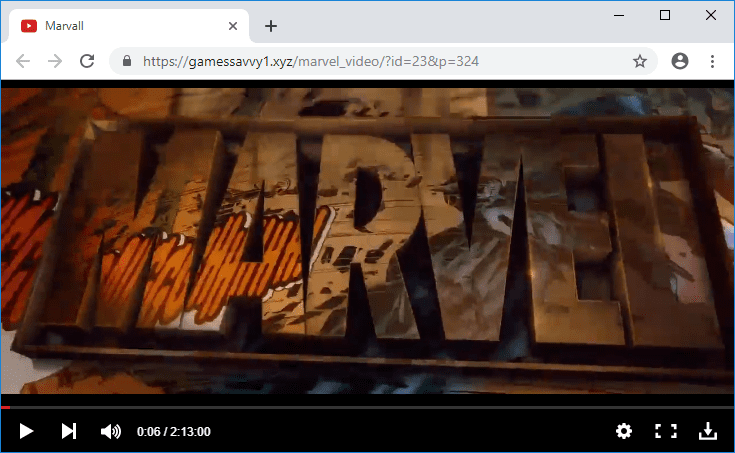735x453 pixels.
Task: Skip to the next video
Action: point(69,431)
